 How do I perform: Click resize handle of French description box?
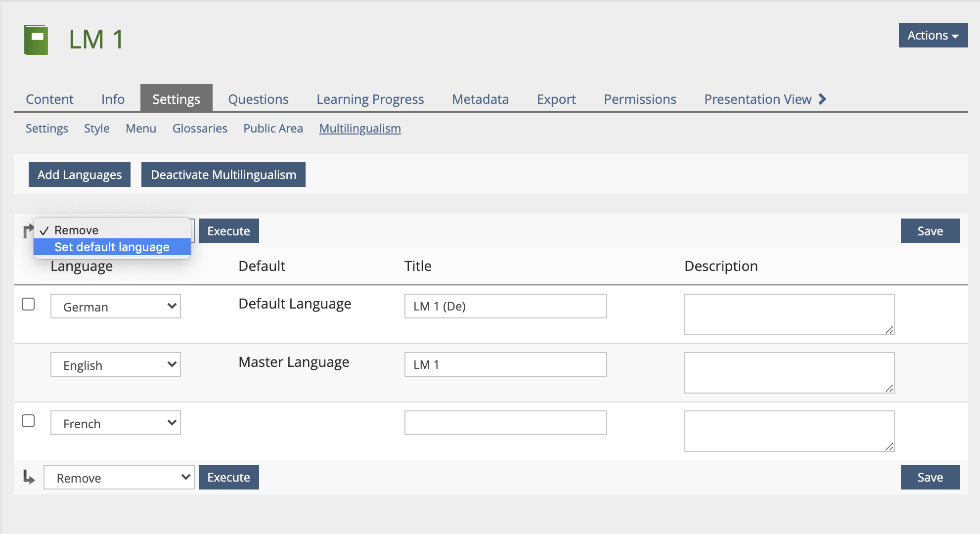point(889,446)
